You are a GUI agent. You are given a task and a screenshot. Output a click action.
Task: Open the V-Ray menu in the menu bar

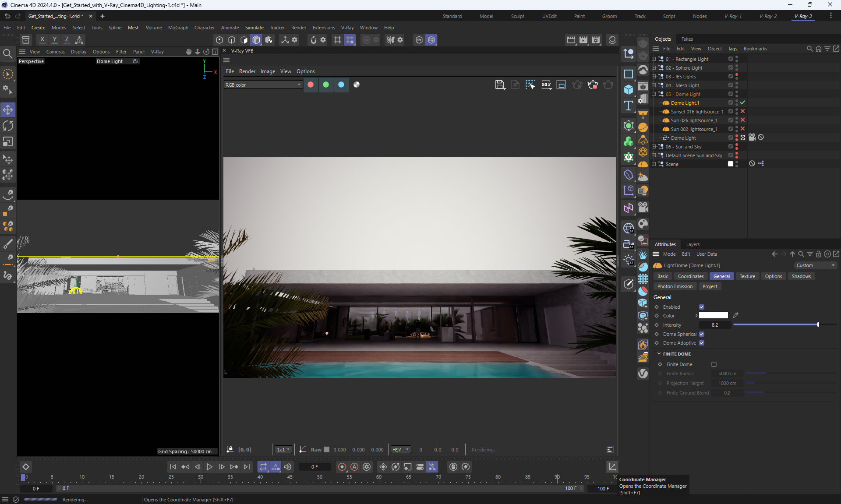pyautogui.click(x=347, y=28)
